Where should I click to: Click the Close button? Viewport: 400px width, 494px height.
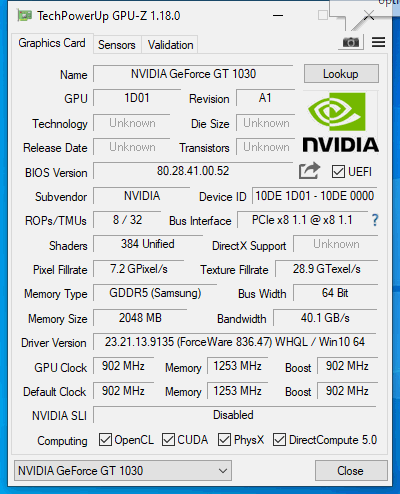pos(351,471)
